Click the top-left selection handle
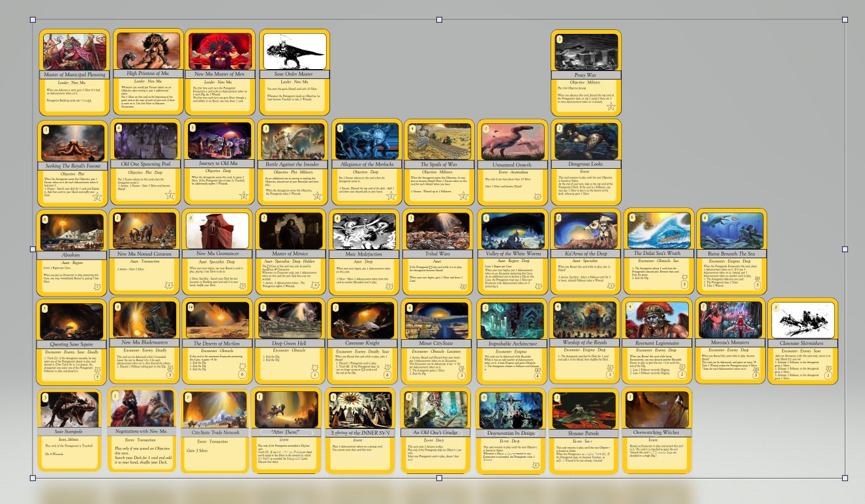Viewport: 865px width, 504px height. point(33,20)
